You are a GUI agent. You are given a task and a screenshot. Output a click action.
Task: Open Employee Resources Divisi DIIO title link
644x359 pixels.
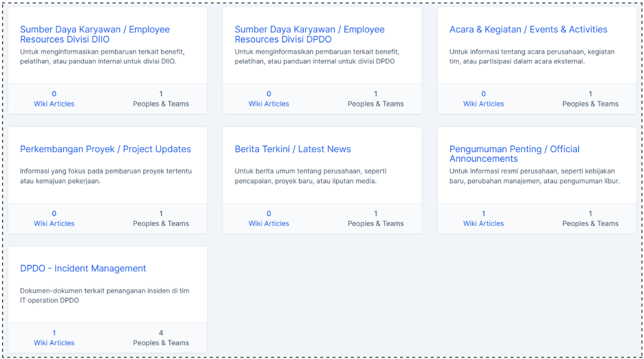tap(95, 34)
